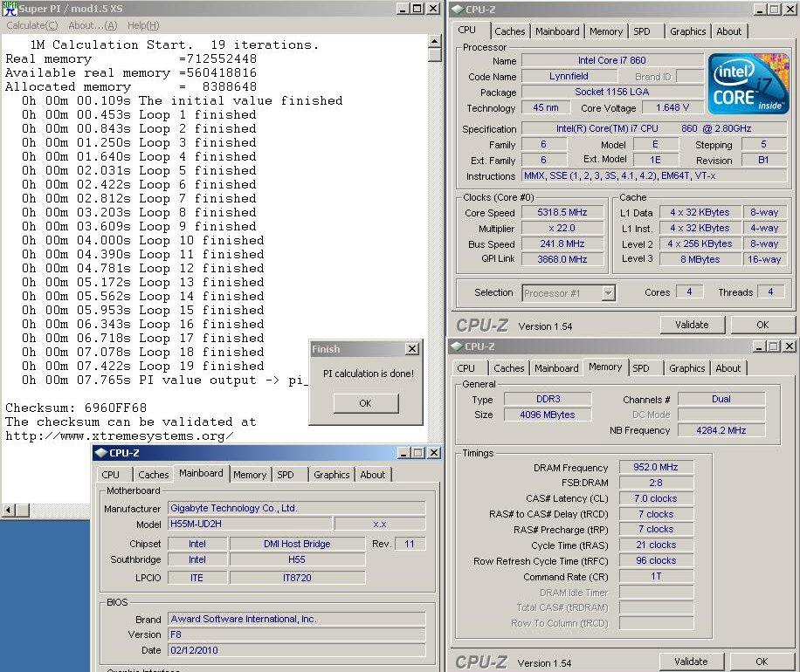Screen dimensions: 800x672
Task: Click the DRAM Frequency 952.0 MHz field
Action: (x=656, y=467)
